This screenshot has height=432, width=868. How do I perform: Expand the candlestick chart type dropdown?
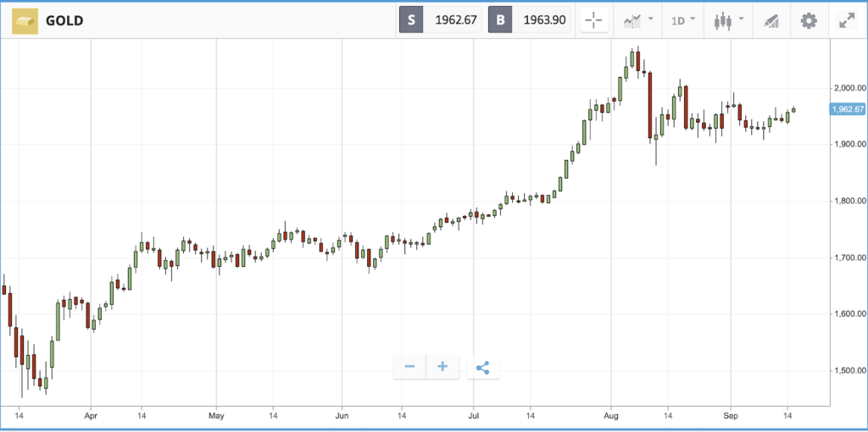pyautogui.click(x=728, y=21)
